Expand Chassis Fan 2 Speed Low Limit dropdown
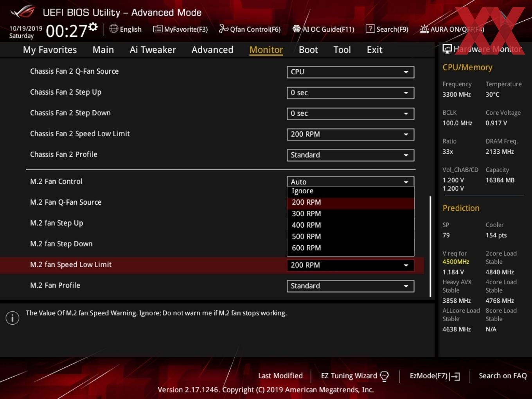 pos(350,134)
